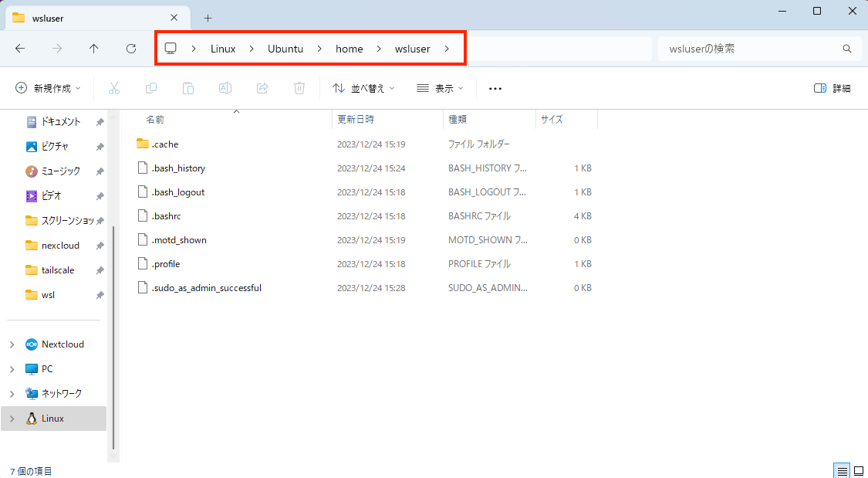
Task: Switch to details layout via bottom-right toggle
Action: click(841, 470)
